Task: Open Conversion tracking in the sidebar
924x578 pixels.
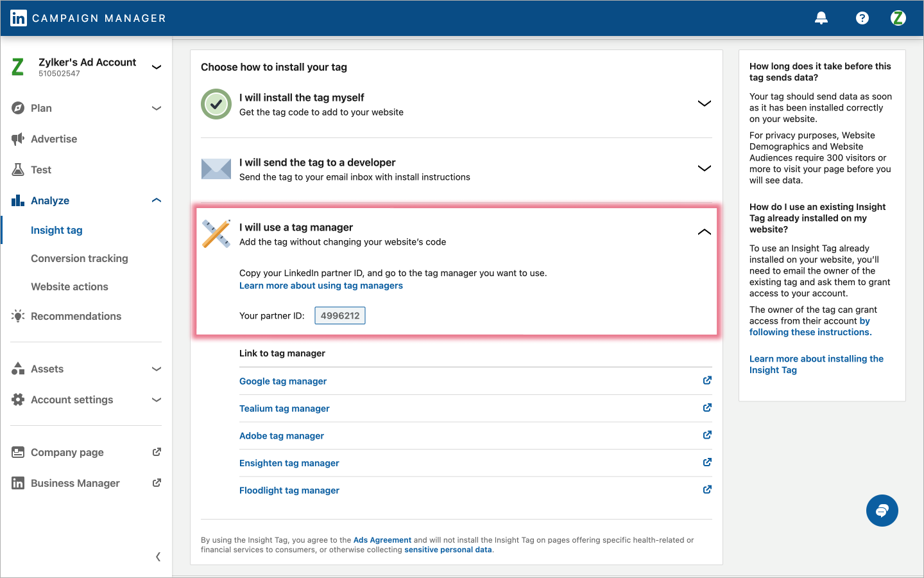Action: [x=80, y=258]
